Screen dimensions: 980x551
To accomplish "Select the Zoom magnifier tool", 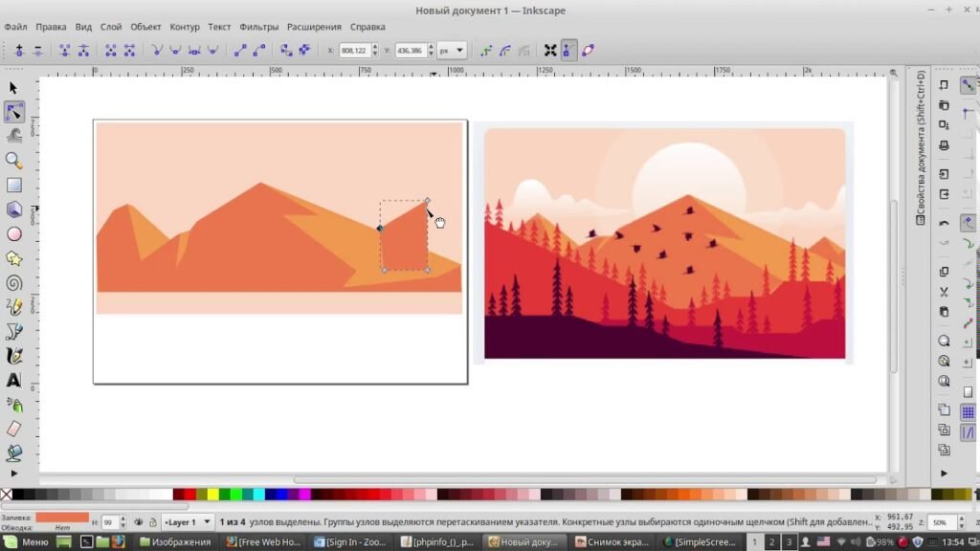I will click(13, 161).
